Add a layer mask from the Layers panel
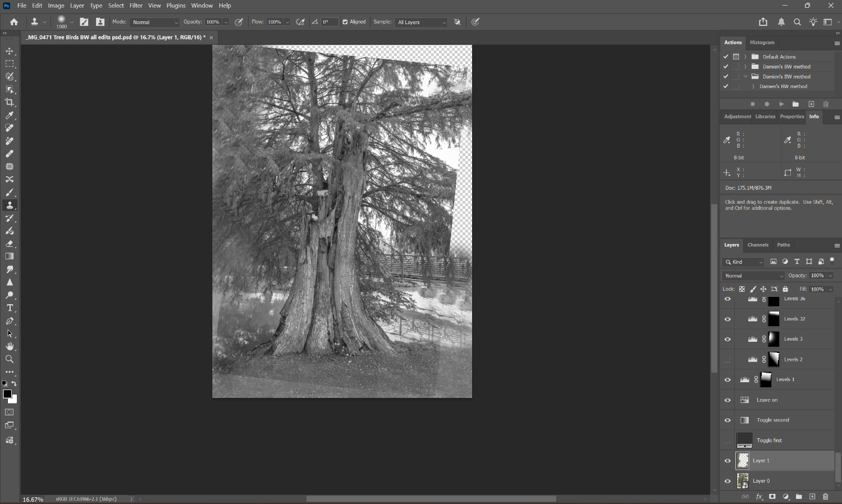This screenshot has width=842, height=504. tap(772, 497)
